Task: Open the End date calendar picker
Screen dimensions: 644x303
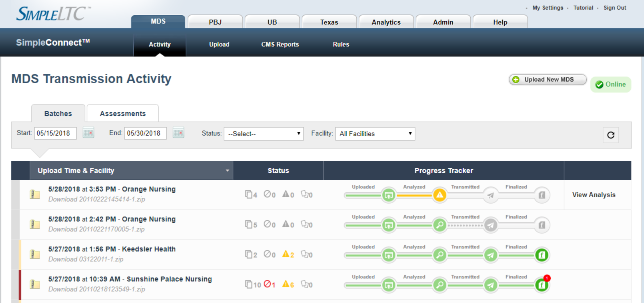Action: tap(178, 133)
